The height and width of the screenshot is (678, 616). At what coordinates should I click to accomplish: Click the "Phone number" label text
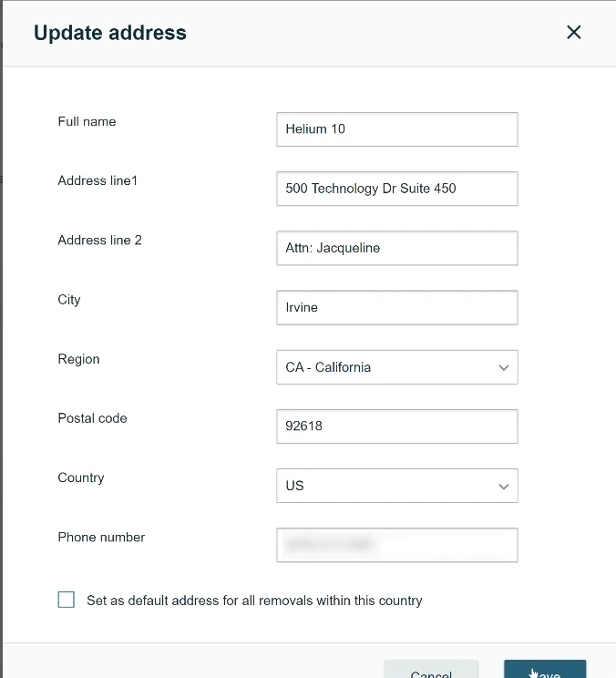pos(101,537)
